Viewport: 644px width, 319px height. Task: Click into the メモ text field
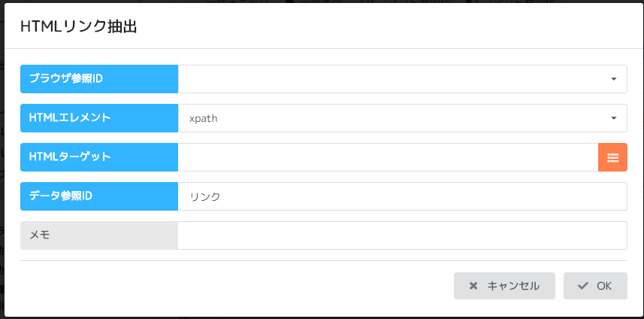coord(402,235)
